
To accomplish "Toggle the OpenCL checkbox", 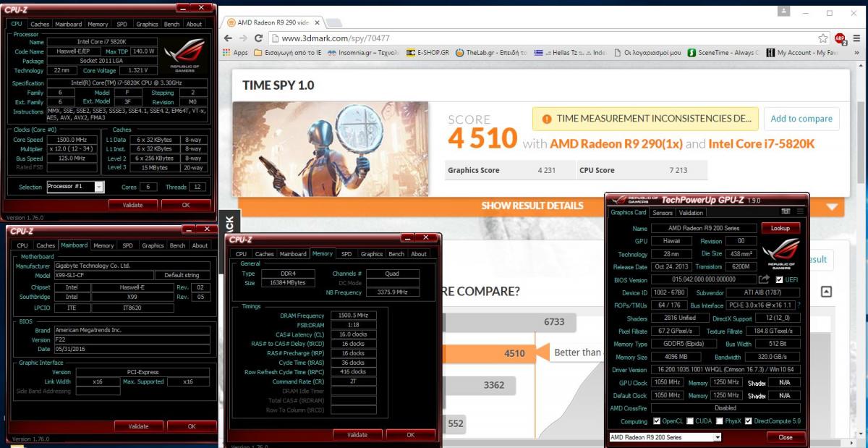I will pos(656,421).
